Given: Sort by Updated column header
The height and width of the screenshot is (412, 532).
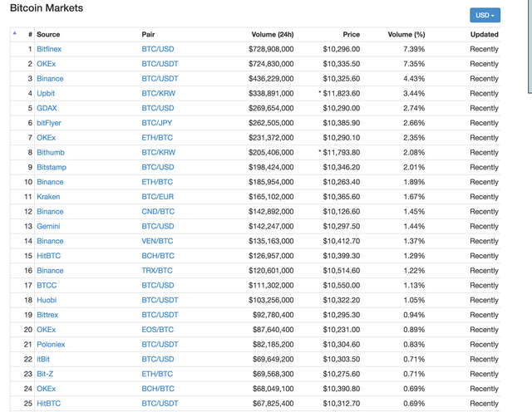Looking at the screenshot, I should 484,34.
